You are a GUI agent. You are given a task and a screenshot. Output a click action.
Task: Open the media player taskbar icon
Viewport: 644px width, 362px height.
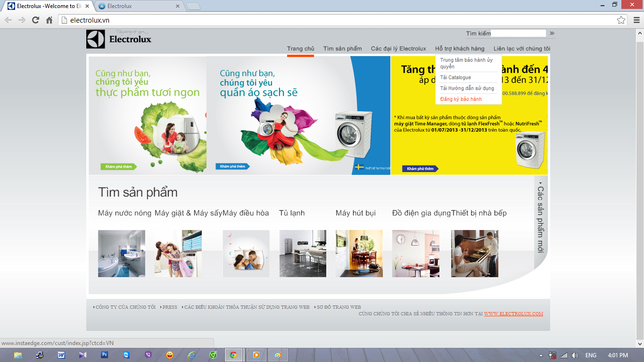pos(256,355)
